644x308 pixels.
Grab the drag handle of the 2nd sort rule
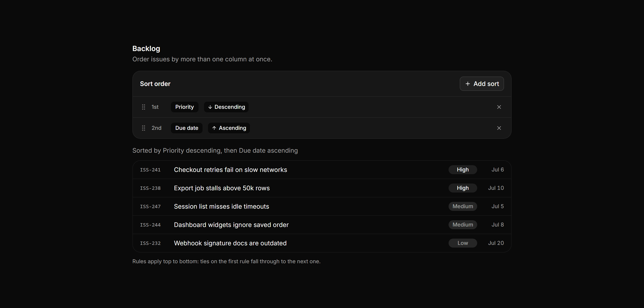pos(144,128)
